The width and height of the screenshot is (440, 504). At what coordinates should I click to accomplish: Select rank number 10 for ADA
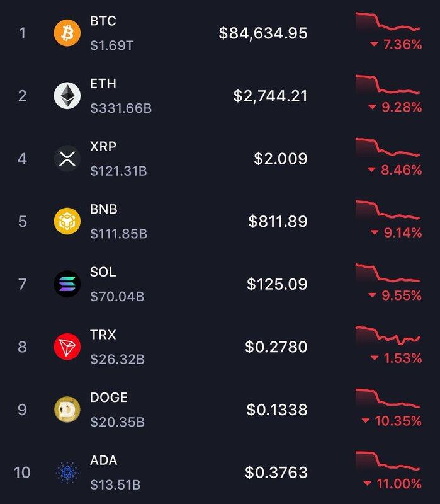[22, 472]
